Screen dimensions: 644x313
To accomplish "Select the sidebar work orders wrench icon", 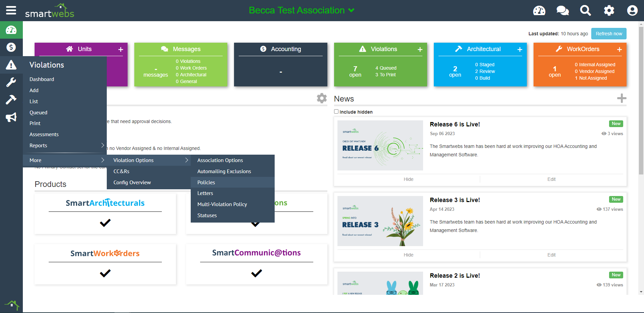I will click(x=11, y=82).
